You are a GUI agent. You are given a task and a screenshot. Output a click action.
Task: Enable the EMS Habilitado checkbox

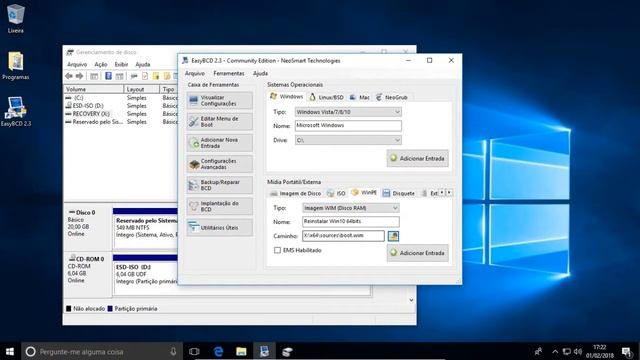click(277, 250)
